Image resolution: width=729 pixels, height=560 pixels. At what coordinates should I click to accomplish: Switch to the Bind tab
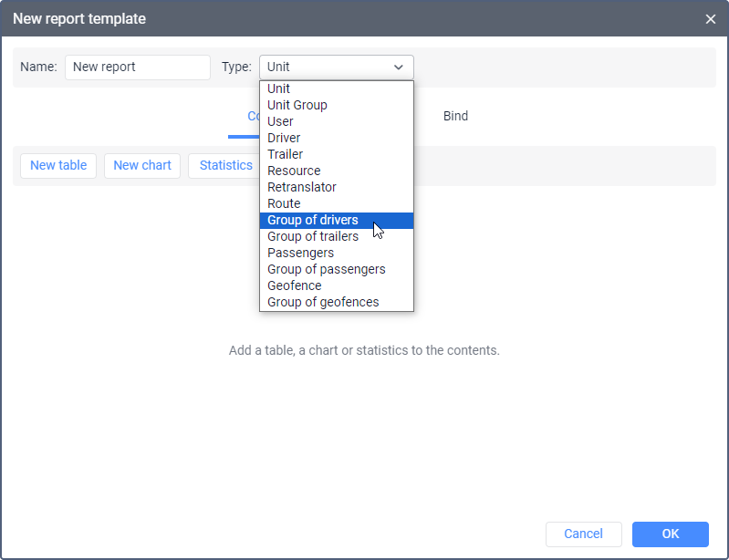[455, 117]
